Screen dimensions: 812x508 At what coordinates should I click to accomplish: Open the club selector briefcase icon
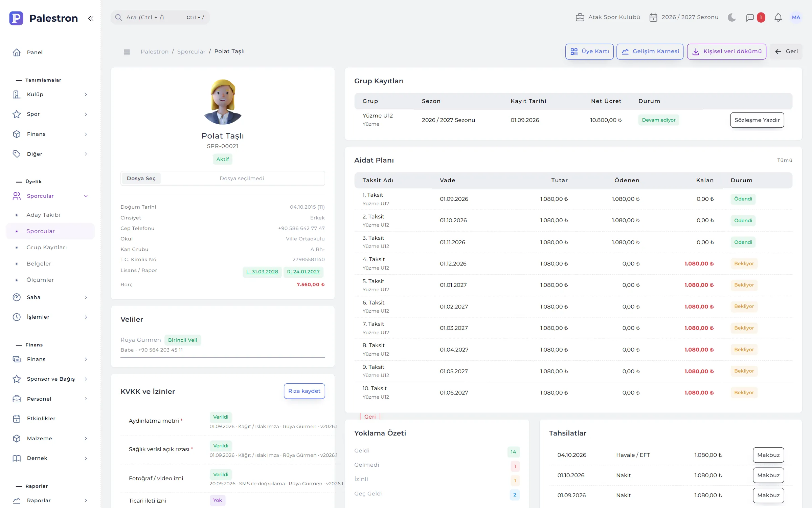[x=580, y=17]
